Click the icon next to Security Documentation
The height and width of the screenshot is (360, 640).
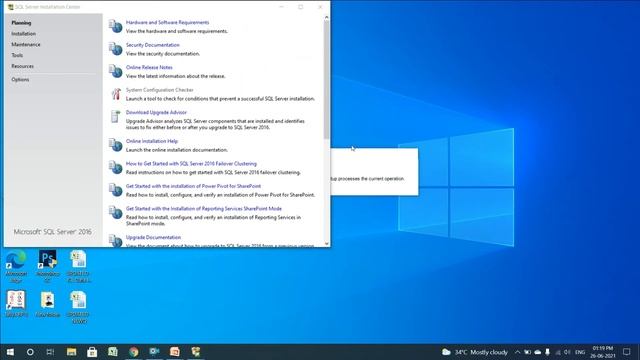pyautogui.click(x=116, y=49)
